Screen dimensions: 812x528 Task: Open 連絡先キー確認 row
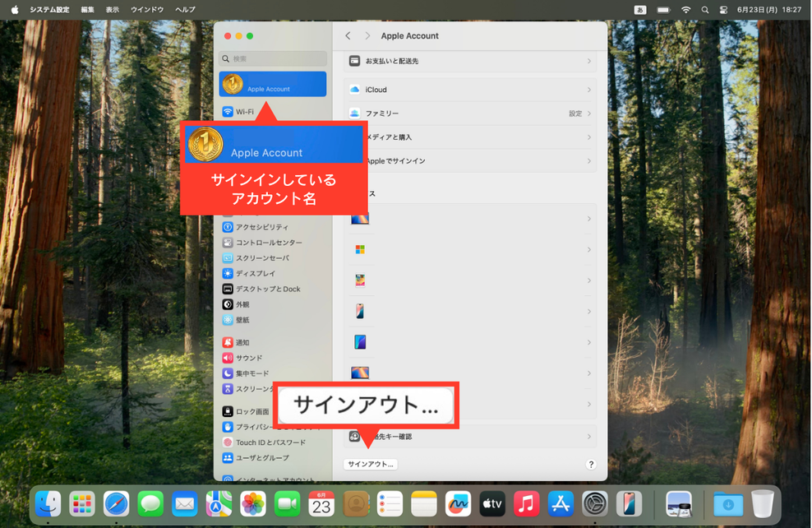pyautogui.click(x=470, y=437)
